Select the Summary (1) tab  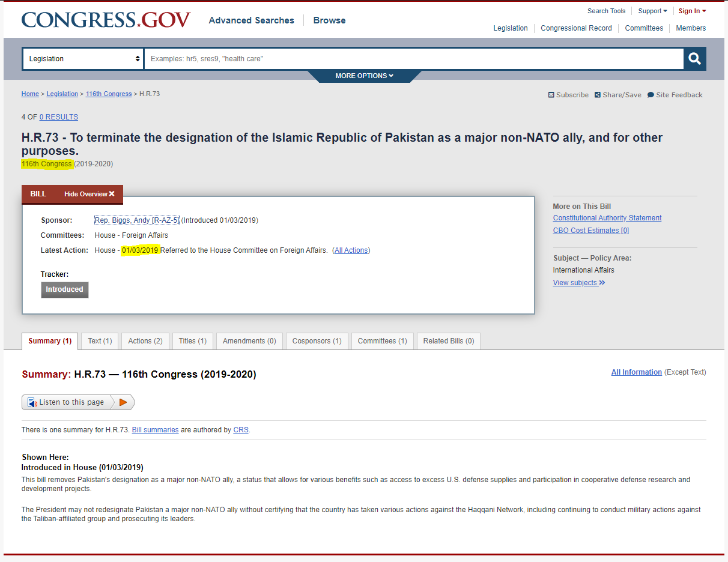coord(50,341)
